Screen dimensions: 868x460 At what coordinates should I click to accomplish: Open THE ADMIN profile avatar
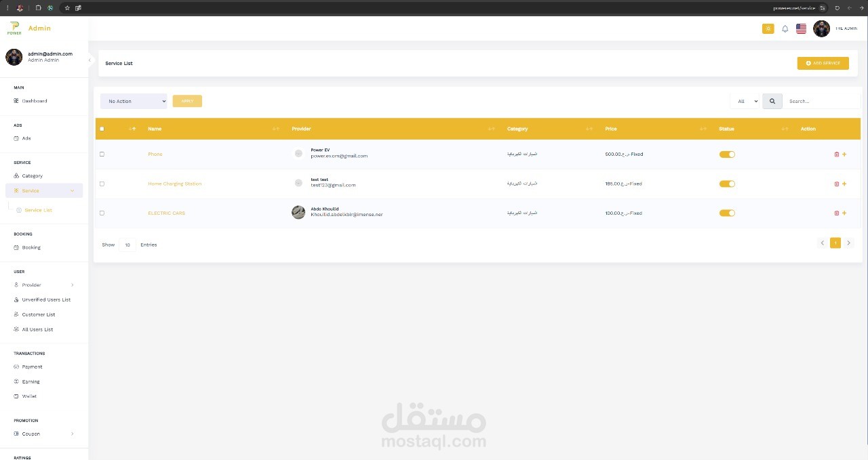[821, 28]
